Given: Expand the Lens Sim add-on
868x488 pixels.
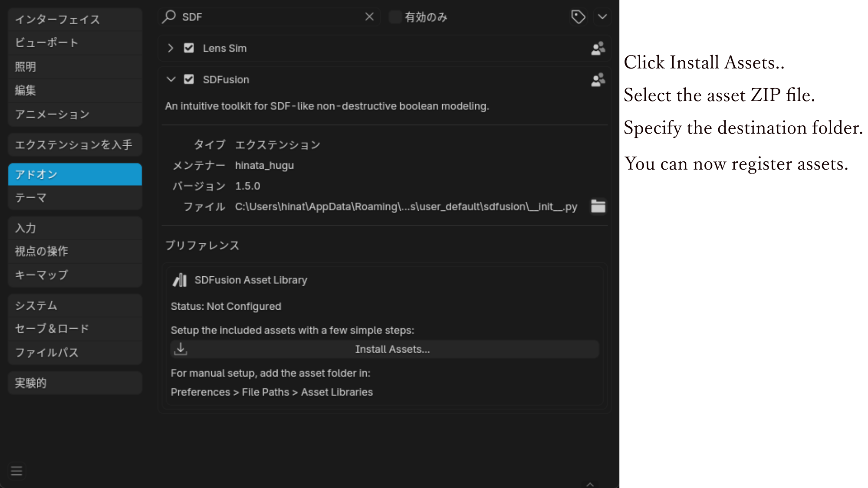Looking at the screenshot, I should [171, 48].
